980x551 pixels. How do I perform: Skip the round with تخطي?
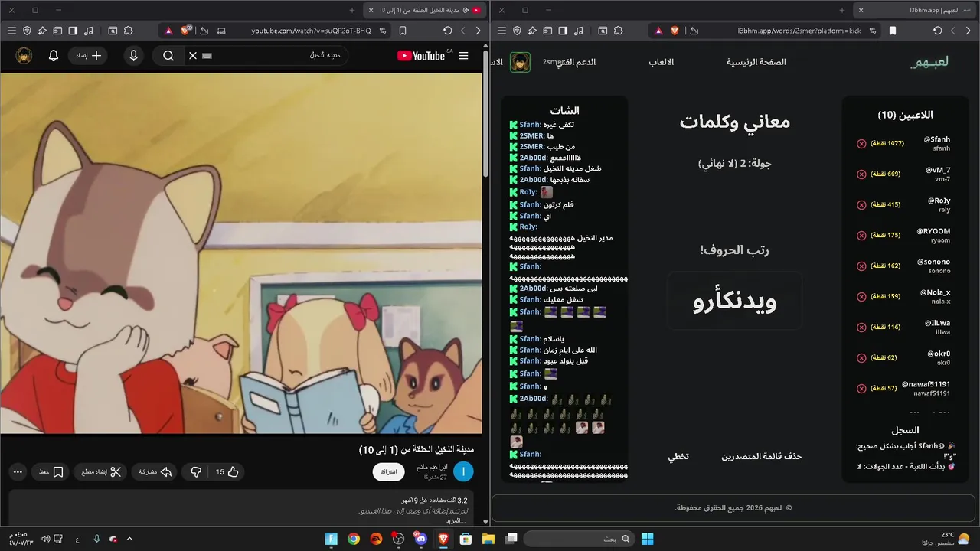(x=678, y=456)
